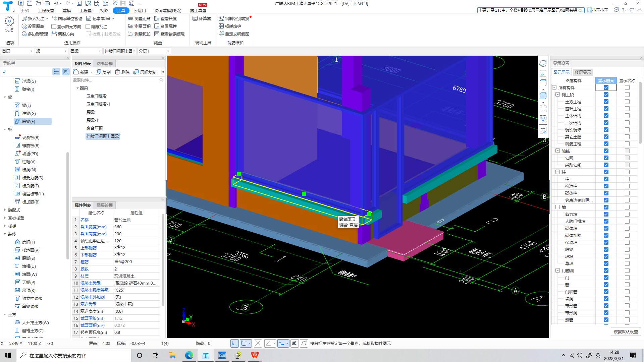This screenshot has height=362, width=644.
Task: Open the 视图 ribbon tab
Action: (104, 10)
